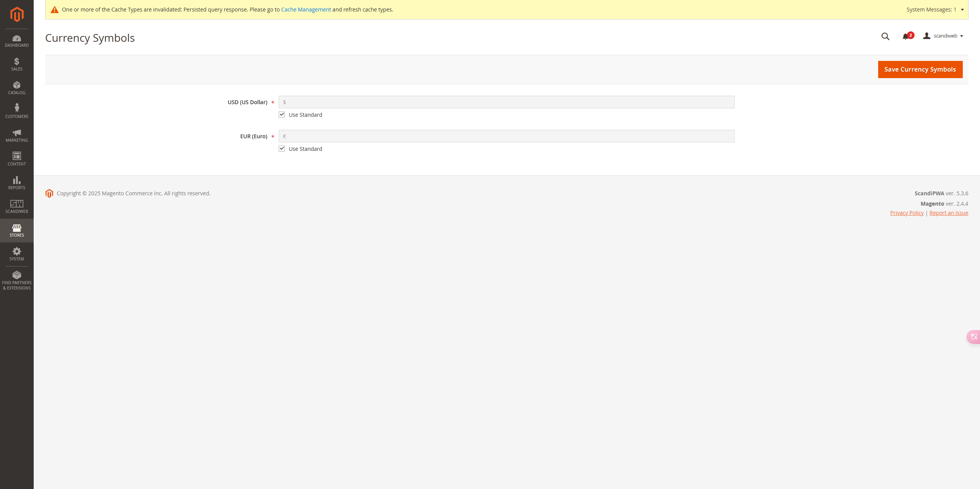Click the search magnifier icon

[885, 36]
